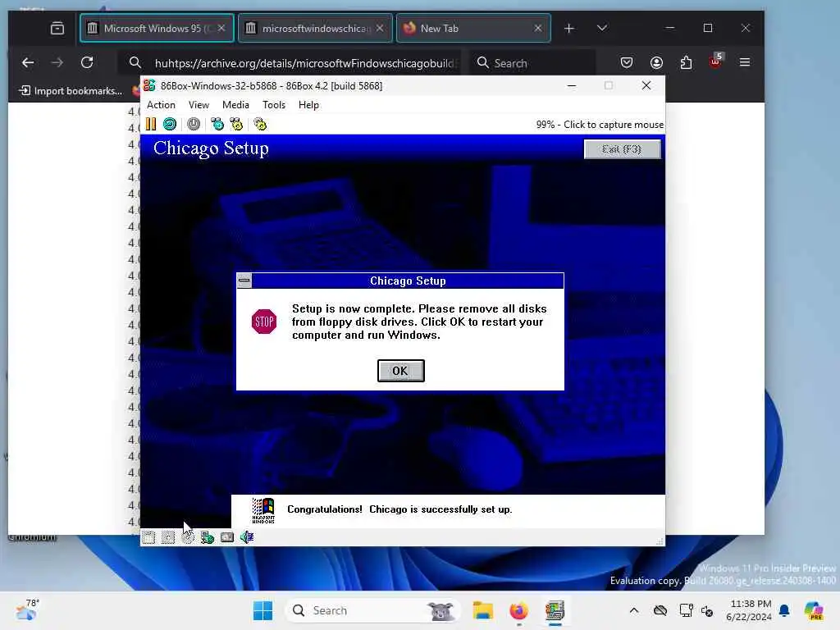Open the weather widget showing 78°
Image resolution: width=840 pixels, height=630 pixels.
pos(28,609)
